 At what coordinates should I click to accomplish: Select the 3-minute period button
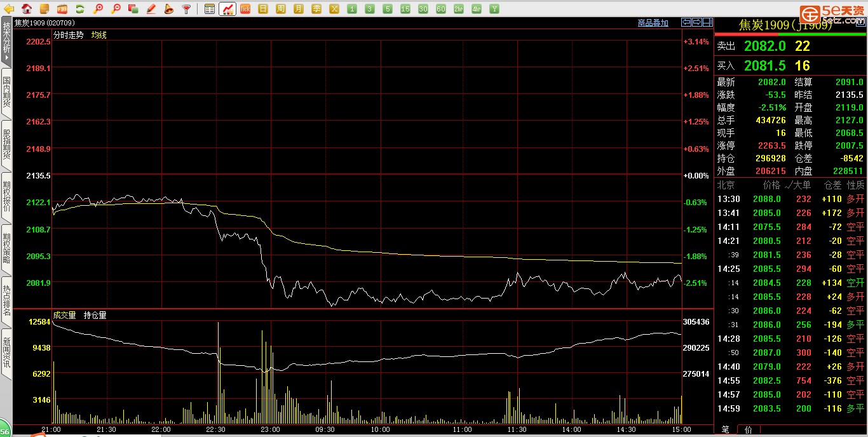[x=370, y=9]
